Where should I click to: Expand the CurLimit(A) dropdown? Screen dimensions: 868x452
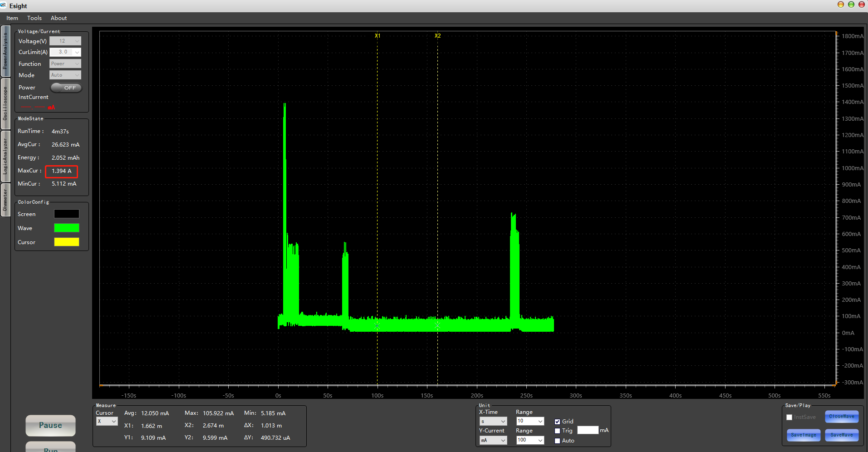click(x=65, y=52)
